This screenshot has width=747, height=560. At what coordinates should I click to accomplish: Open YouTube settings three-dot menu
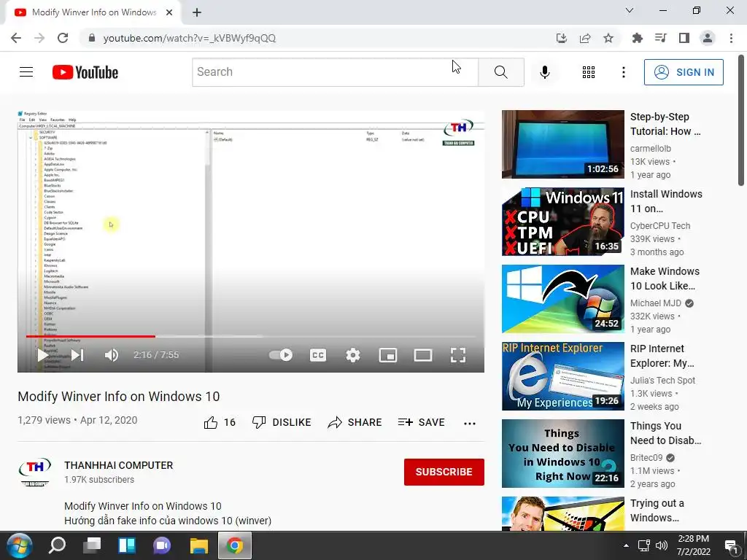click(623, 72)
